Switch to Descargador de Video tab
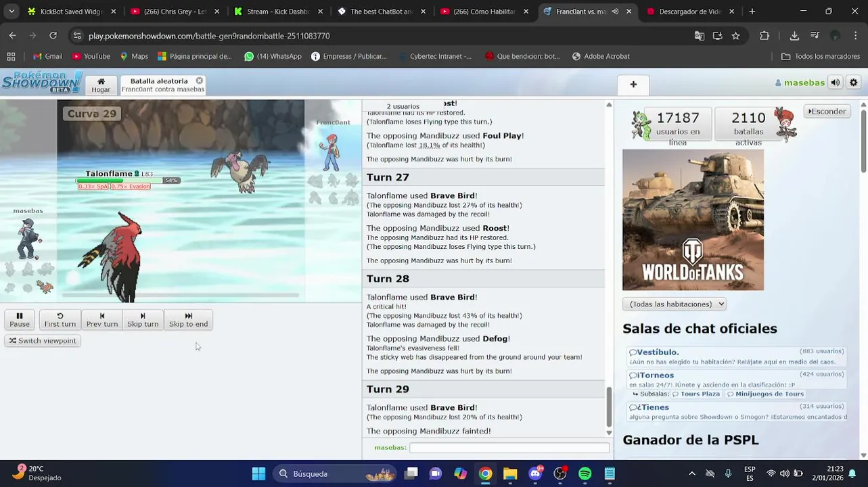 coord(689,11)
